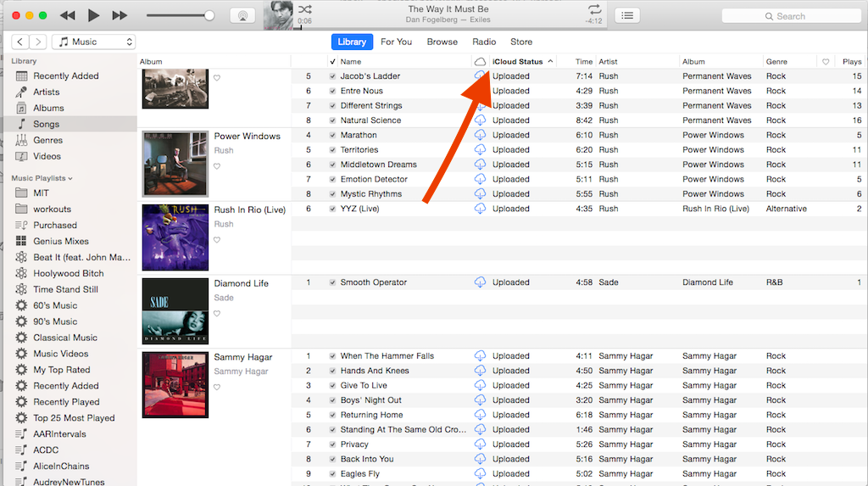Click the rewind previous track button
The image size is (868, 486).
[68, 15]
